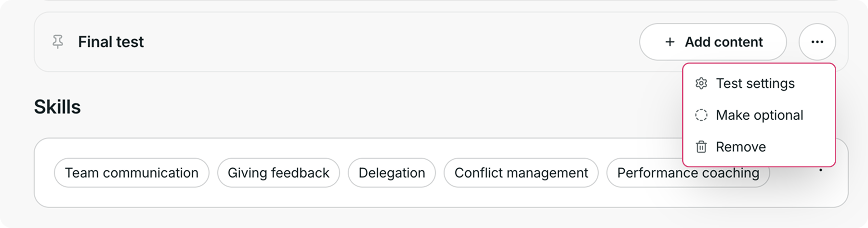
Task: Click the Add content button
Action: pos(713,42)
